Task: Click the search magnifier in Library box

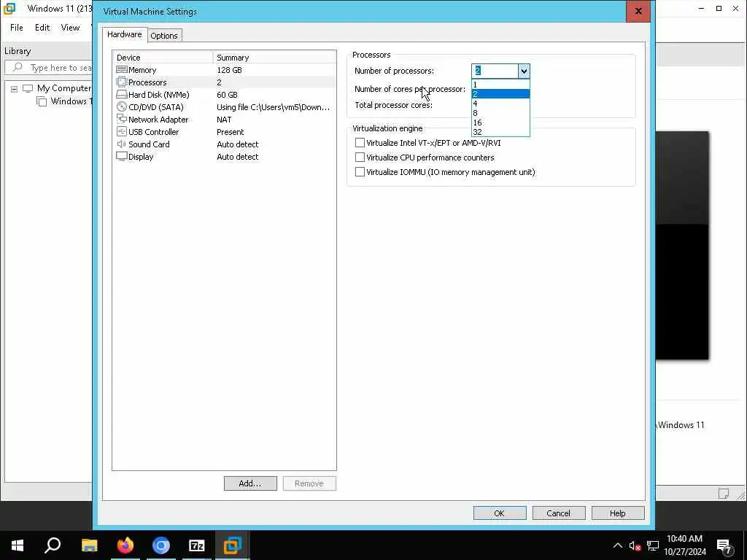Action: pyautogui.click(x=18, y=67)
